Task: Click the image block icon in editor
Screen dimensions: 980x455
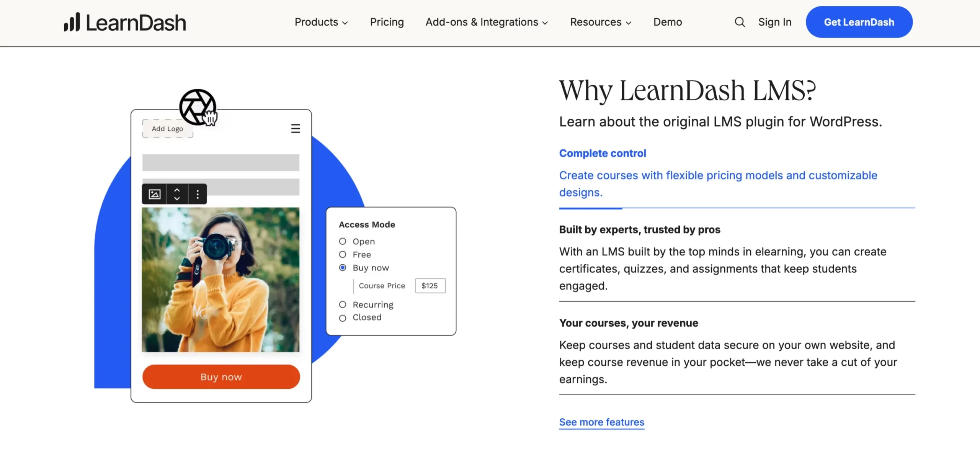Action: [x=154, y=194]
